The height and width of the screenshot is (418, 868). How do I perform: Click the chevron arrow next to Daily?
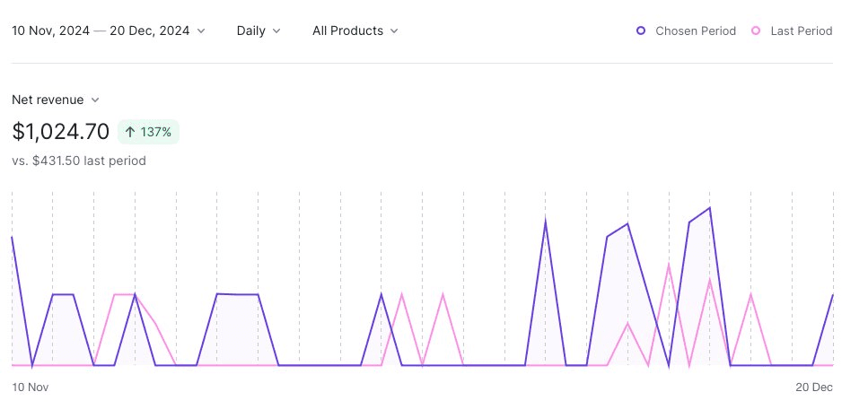(x=276, y=31)
